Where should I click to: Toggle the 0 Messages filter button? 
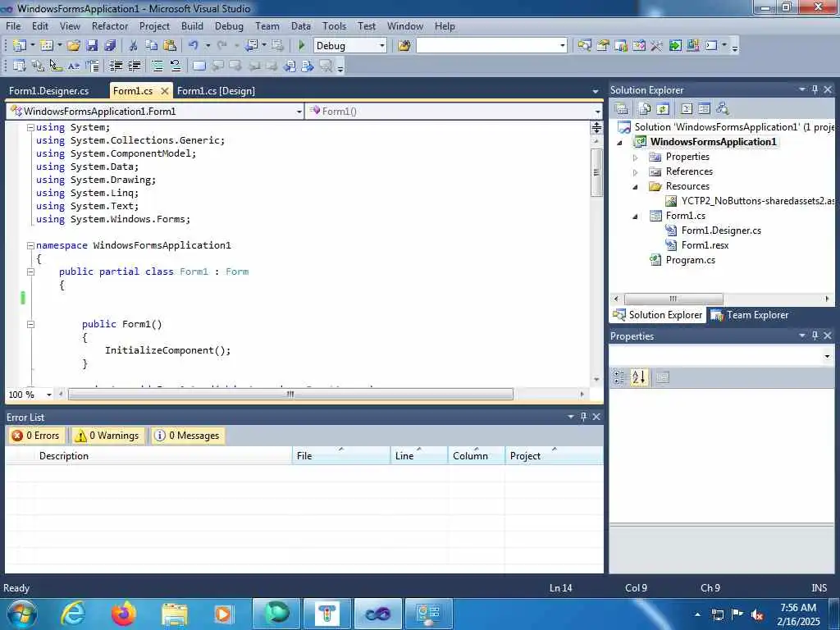tap(188, 436)
